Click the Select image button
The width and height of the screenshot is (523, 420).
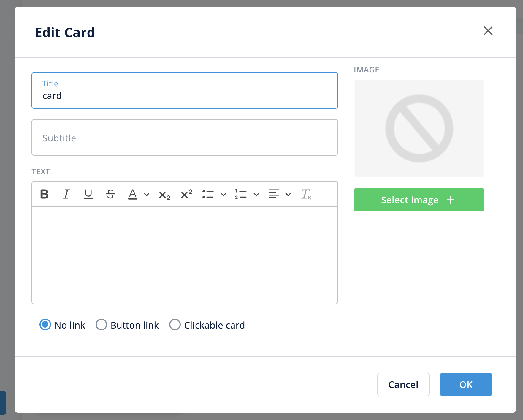point(419,200)
